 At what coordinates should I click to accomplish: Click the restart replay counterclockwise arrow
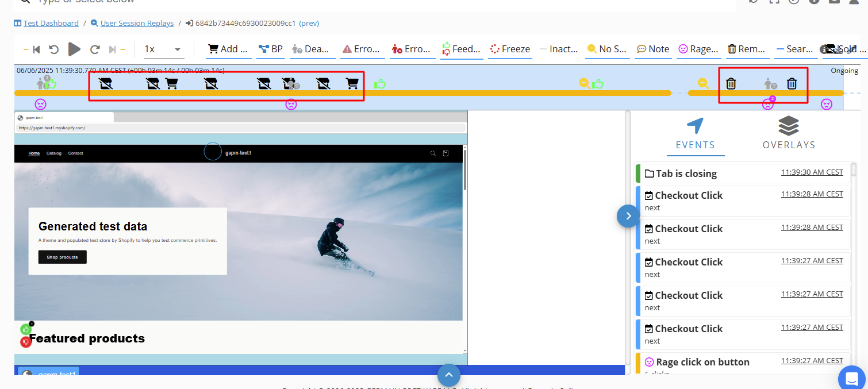53,49
